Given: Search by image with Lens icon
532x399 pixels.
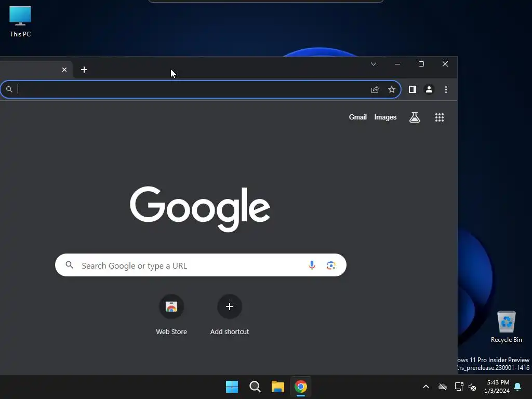Looking at the screenshot, I should 331,265.
